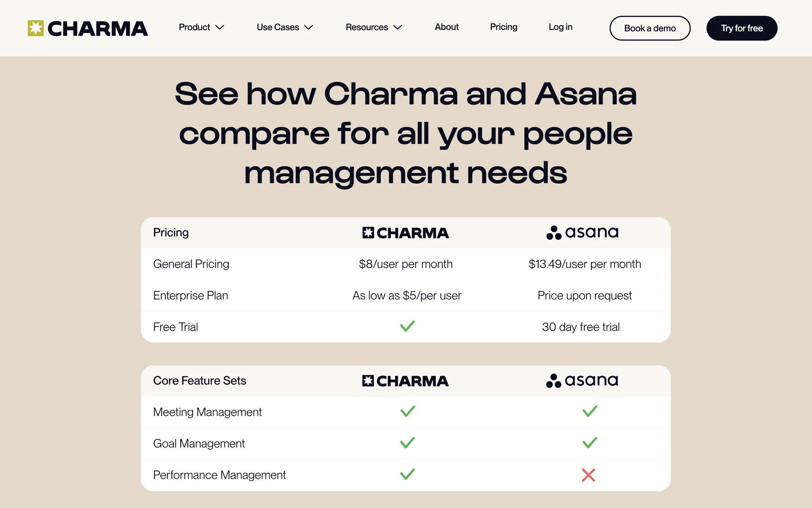Viewport: 812px width, 508px height.
Task: Click Asana's checkmark for Meeting Management
Action: [590, 411]
